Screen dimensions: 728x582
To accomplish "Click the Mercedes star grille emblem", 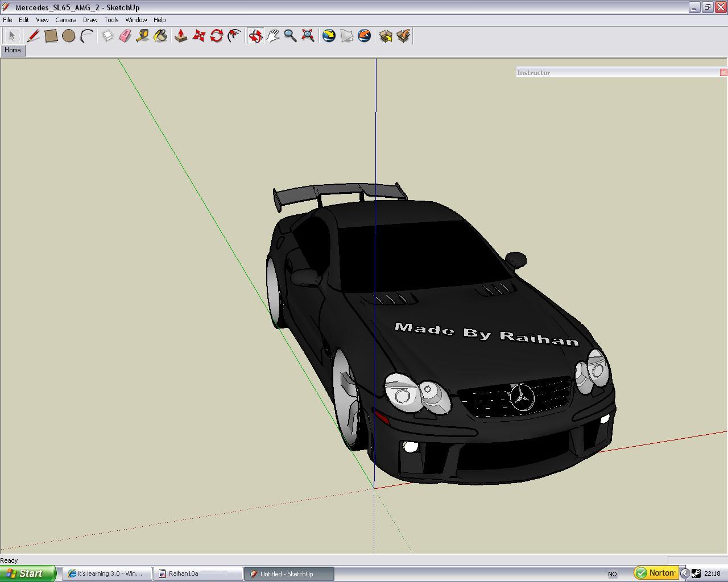I will (x=522, y=397).
